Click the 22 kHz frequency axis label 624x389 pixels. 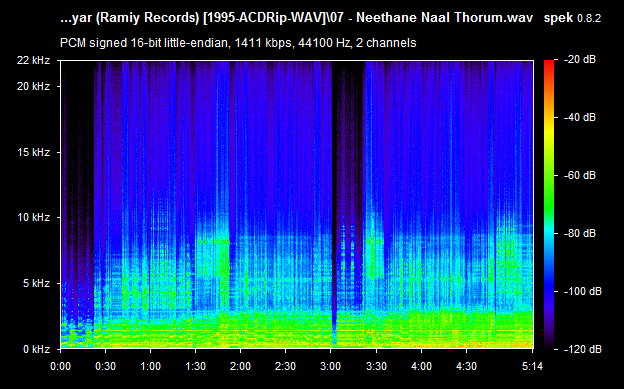point(33,61)
